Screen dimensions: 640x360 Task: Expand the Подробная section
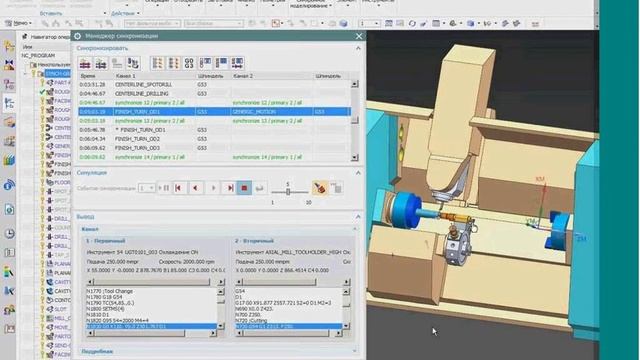coord(355,351)
